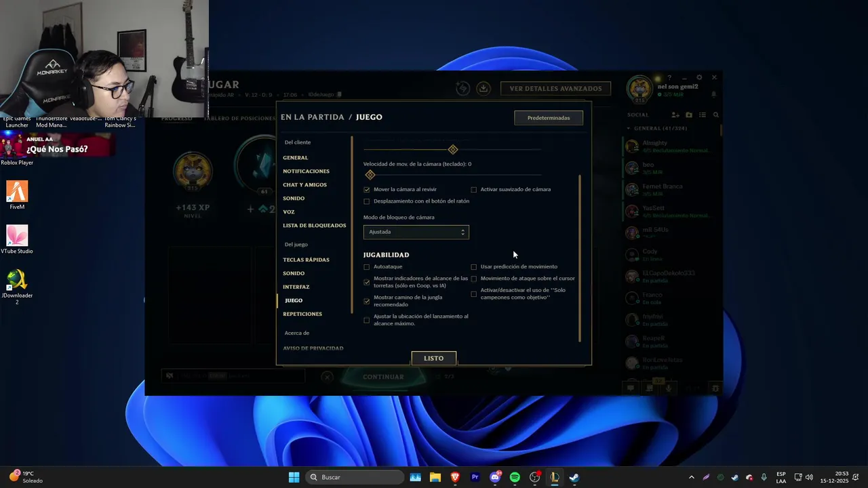Image resolution: width=868 pixels, height=488 pixels.
Task: Select friend Almighty in the friends list
Action: [x=671, y=146]
